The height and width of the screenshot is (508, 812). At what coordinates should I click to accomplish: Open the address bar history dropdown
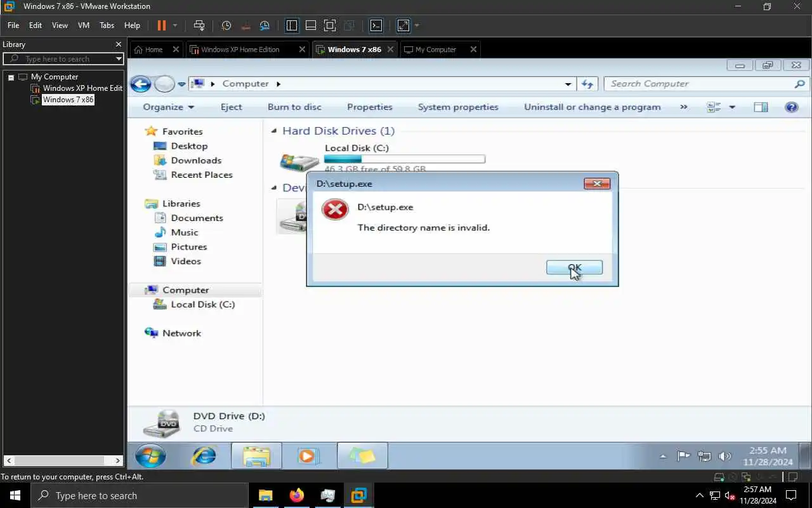tap(568, 84)
